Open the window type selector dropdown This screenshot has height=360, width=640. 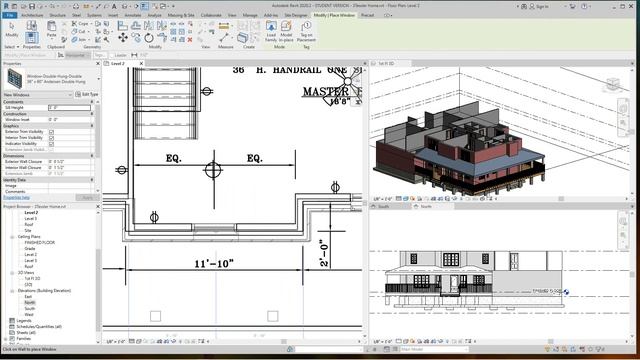[98, 79]
